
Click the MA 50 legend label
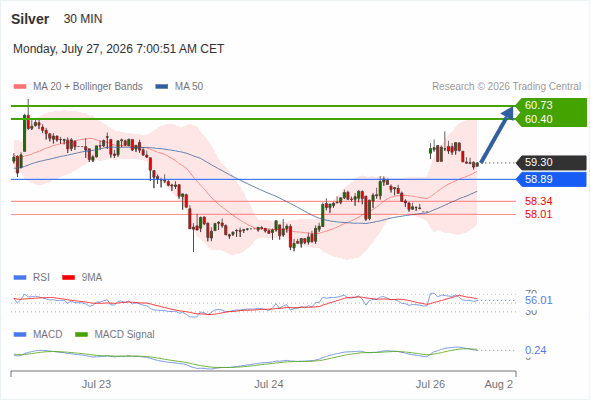tap(189, 87)
